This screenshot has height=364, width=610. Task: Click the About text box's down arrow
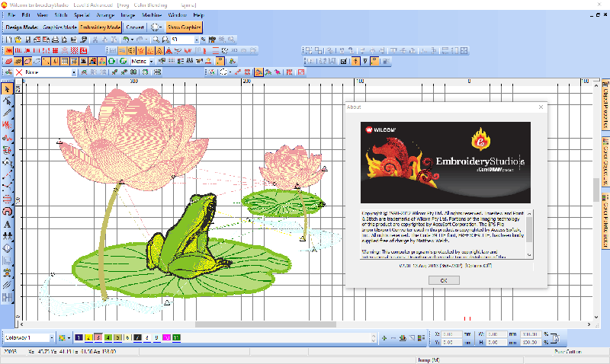tap(529, 255)
